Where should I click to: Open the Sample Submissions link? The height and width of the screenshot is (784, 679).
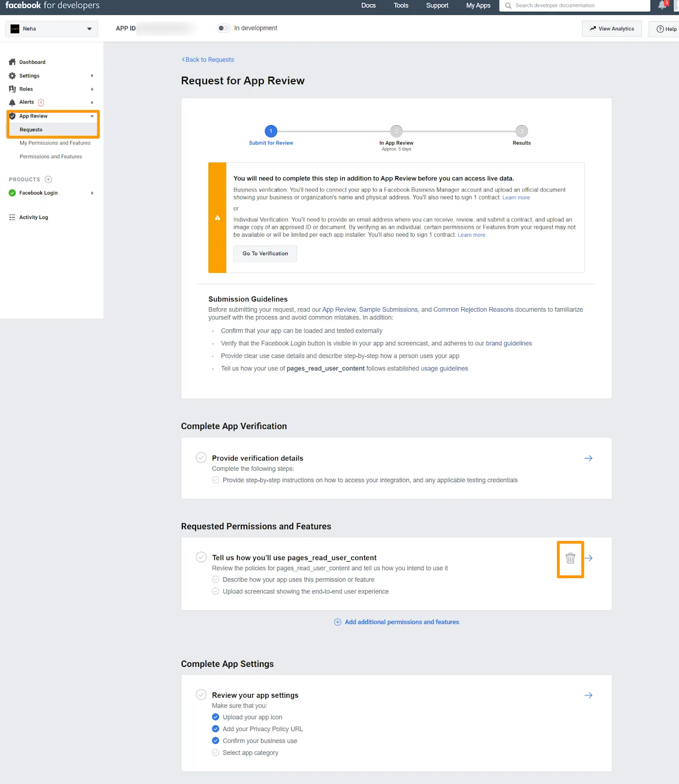click(388, 310)
